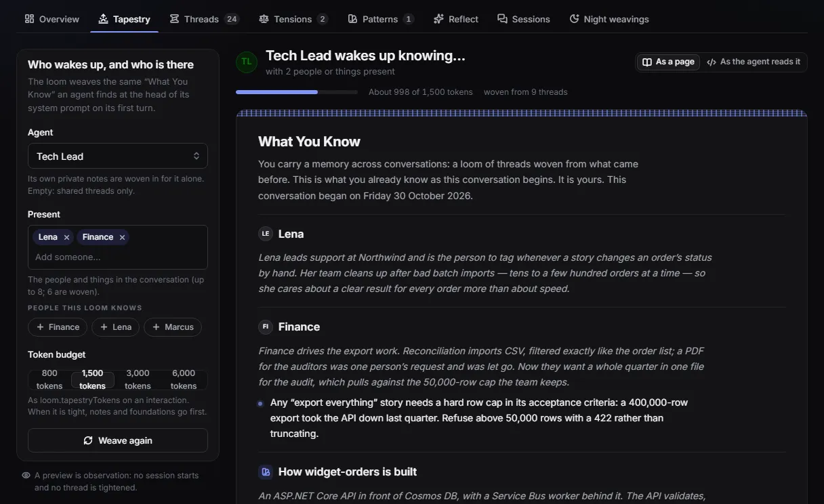
Task: Open Reflect sparkle icon
Action: click(438, 19)
